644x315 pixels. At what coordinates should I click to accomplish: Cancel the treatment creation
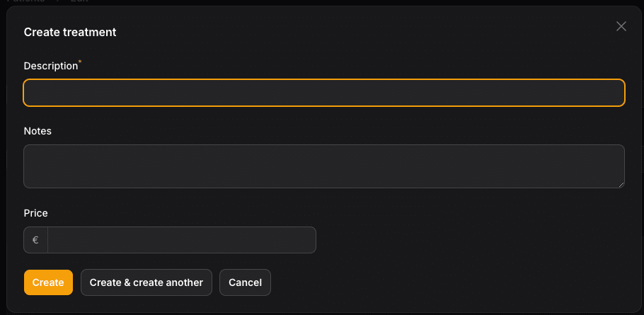pos(245,282)
